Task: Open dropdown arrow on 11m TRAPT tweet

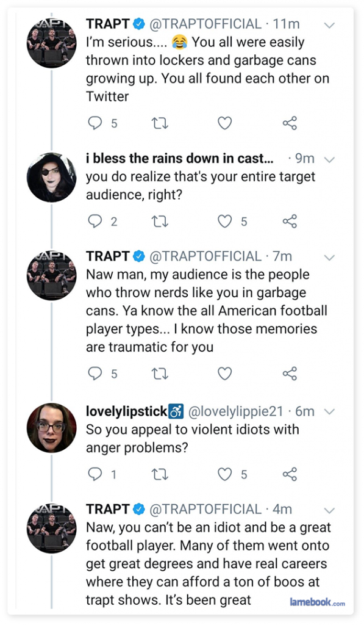Action: [x=329, y=25]
